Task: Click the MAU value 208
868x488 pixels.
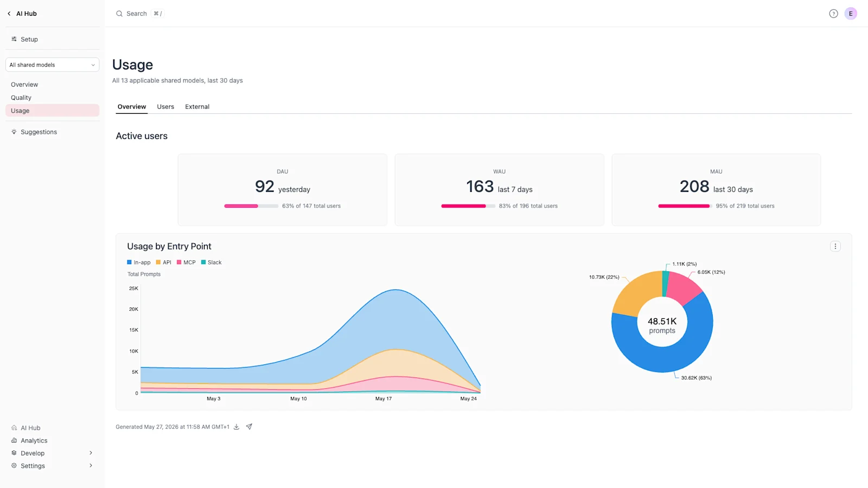Action: [694, 187]
